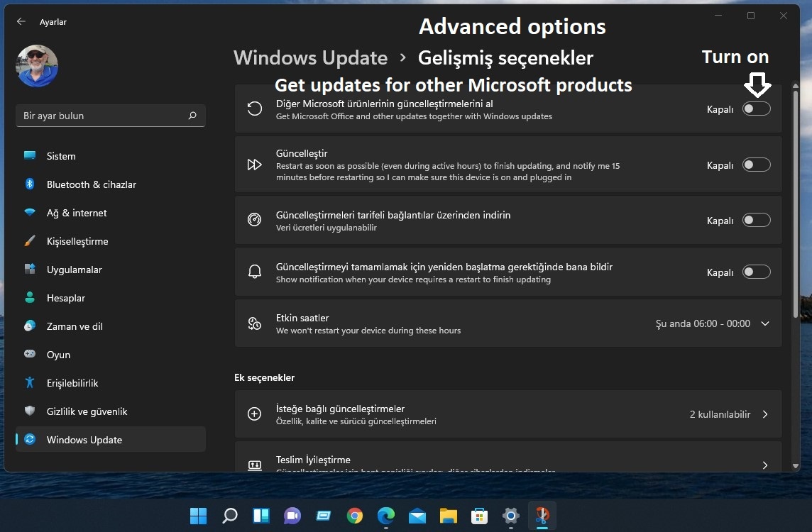Expand the Etkin saatler chevron
Image resolution: width=812 pixels, height=532 pixels.
(765, 323)
